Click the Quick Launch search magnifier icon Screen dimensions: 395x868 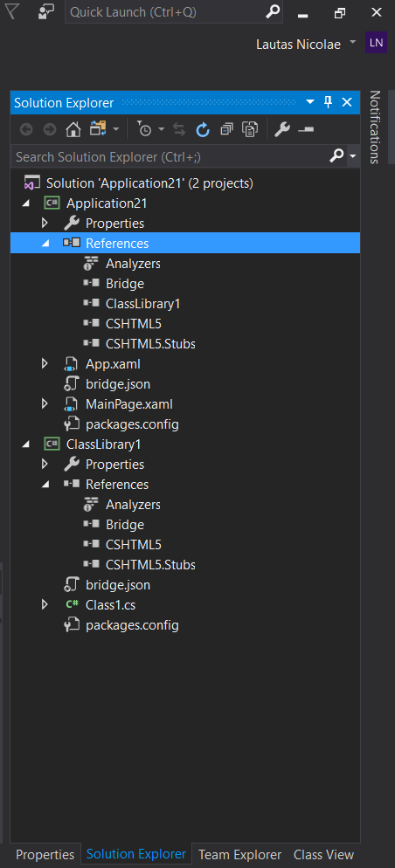(273, 11)
